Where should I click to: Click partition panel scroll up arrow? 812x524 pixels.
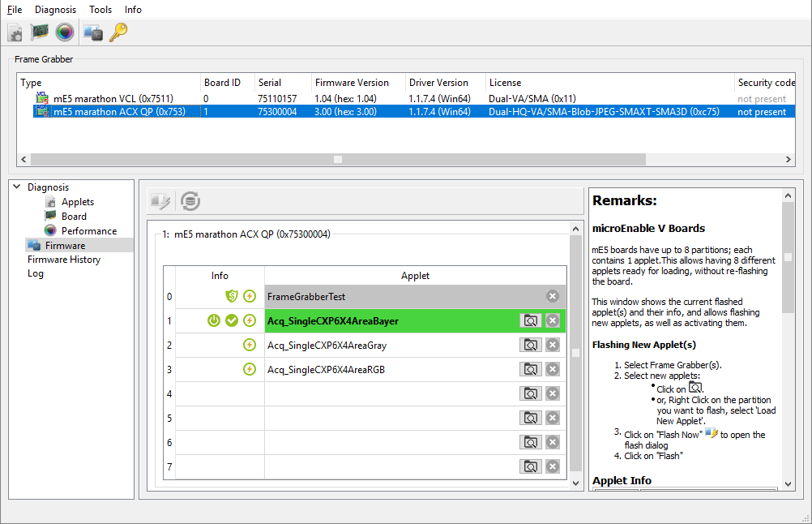575,229
